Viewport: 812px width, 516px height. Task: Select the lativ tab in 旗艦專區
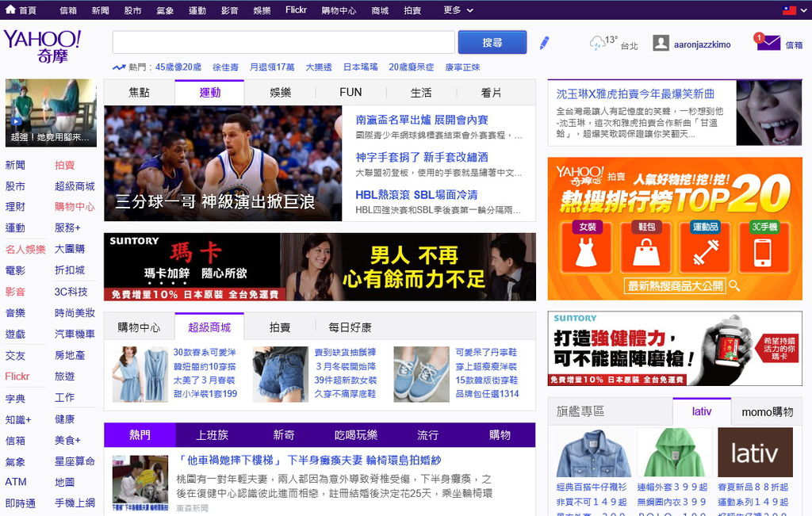coord(702,411)
